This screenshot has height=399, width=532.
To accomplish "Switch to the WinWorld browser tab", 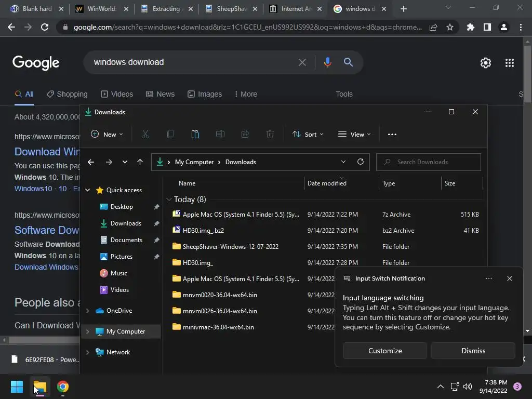I will pyautogui.click(x=102, y=9).
